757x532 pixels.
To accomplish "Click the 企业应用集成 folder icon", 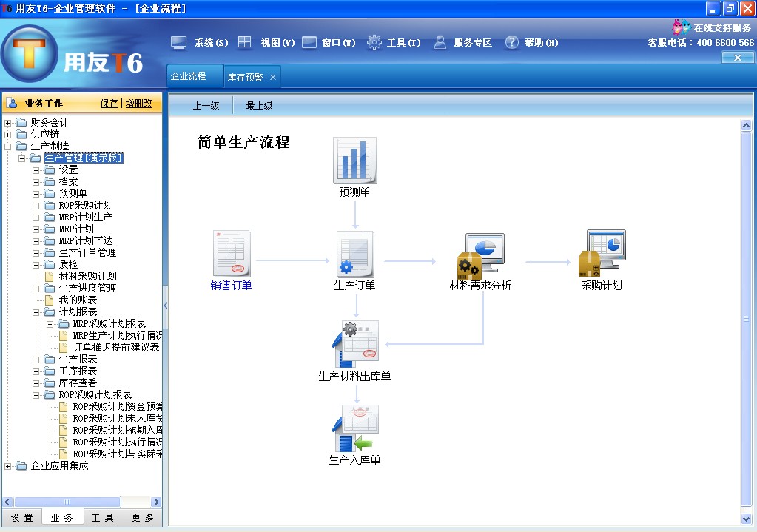I will 21,466.
